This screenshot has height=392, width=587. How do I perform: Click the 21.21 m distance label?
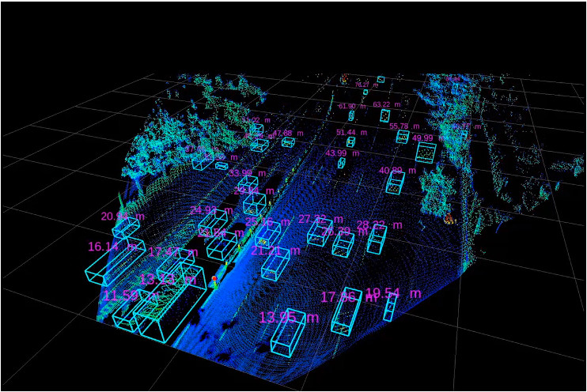point(275,251)
